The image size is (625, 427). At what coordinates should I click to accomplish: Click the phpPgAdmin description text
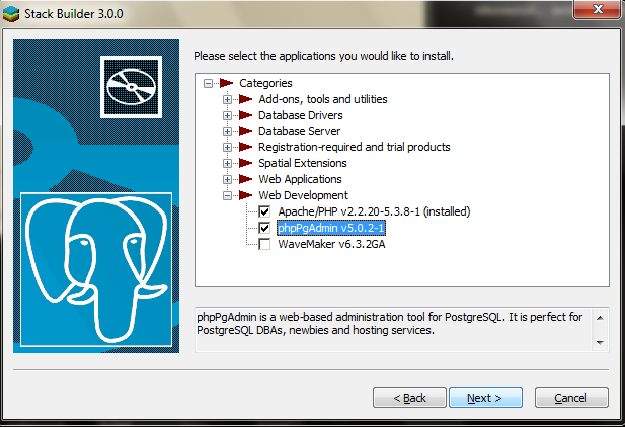(x=389, y=323)
